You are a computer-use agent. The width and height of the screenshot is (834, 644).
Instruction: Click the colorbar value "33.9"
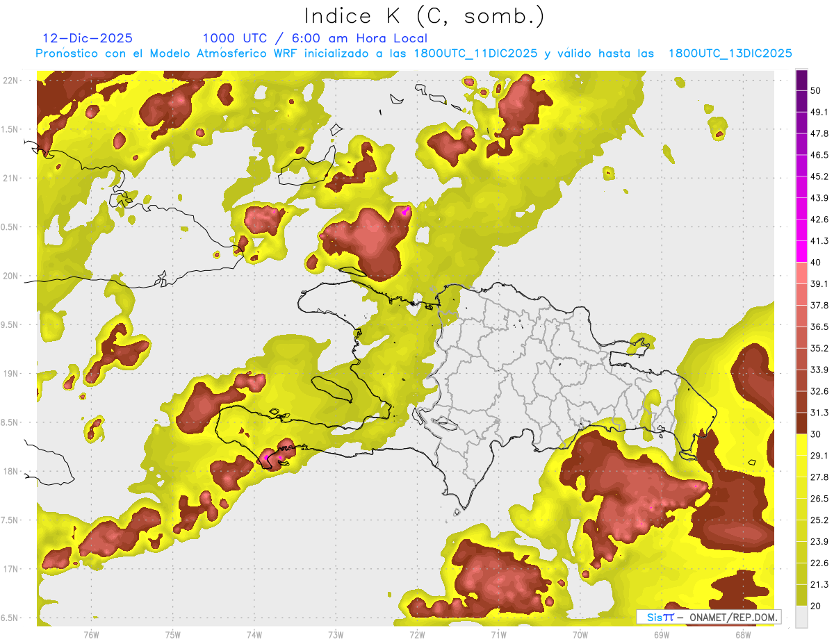[819, 370]
